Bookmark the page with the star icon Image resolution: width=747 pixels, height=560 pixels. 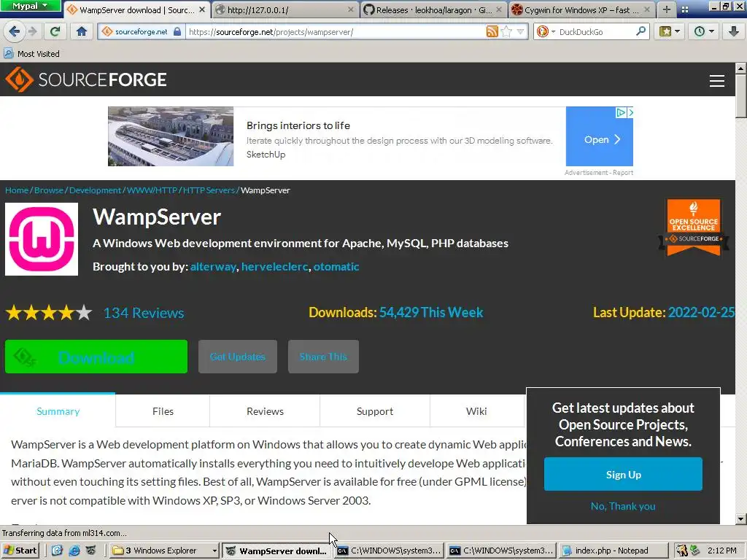[506, 31]
